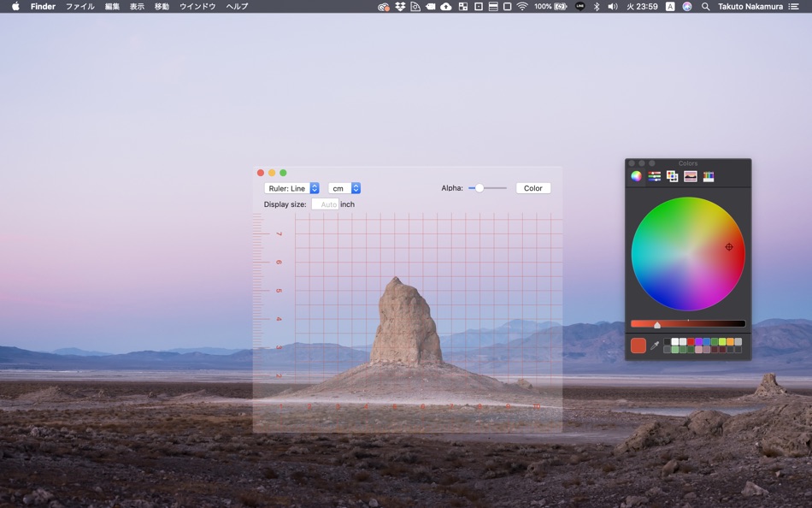Click the cloud upload menu bar icon
This screenshot has width=812, height=508.
446,6
